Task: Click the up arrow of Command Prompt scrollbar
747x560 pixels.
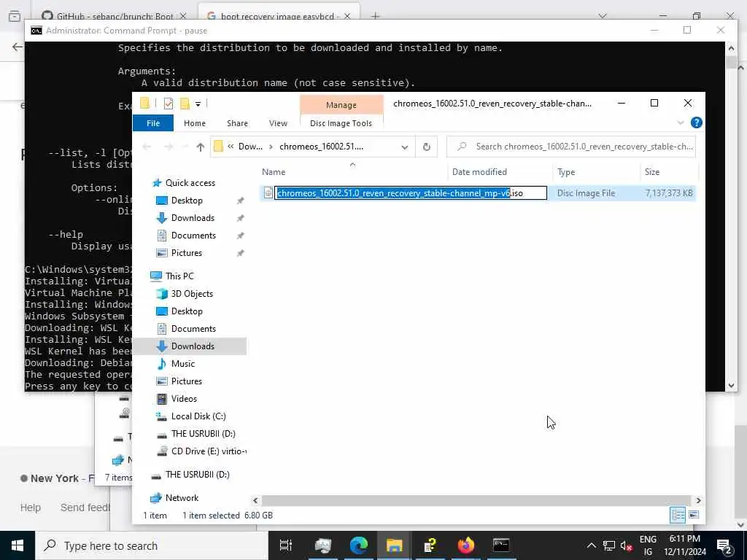Action: (x=731, y=47)
